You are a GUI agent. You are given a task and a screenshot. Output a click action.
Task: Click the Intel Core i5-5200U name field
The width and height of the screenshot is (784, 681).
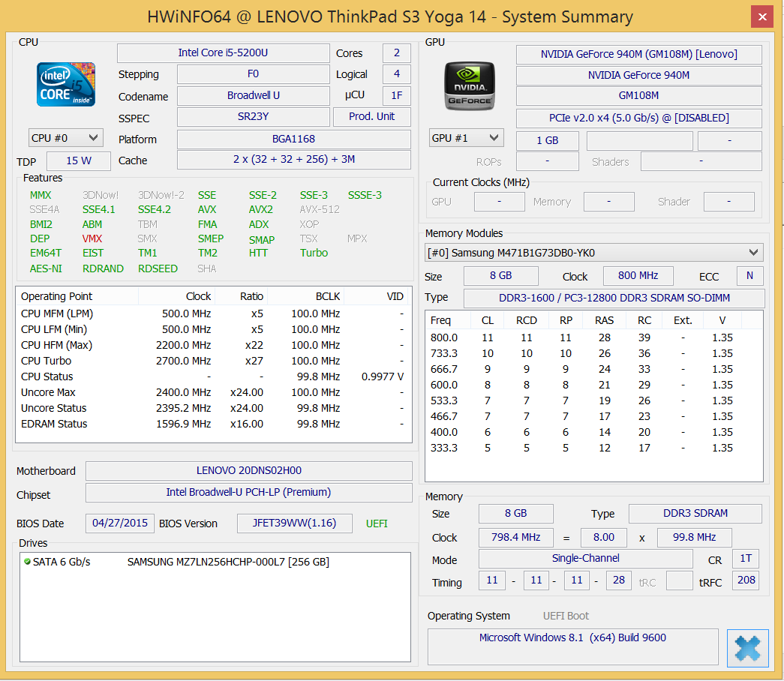pyautogui.click(x=223, y=53)
